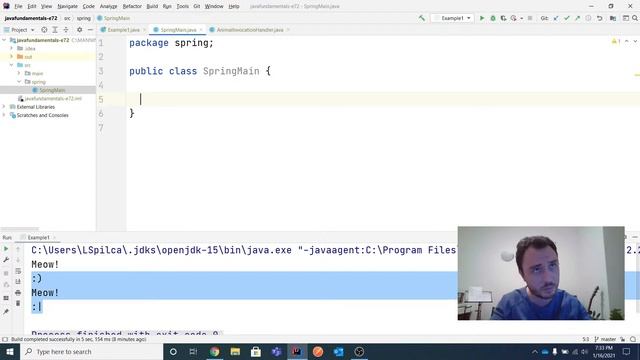640x360 pixels.
Task: Click the SpringMain breadcrumb
Action: pos(113,18)
